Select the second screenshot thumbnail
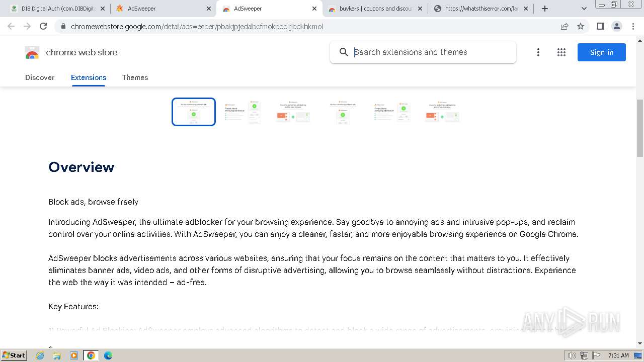Viewport: 644px width, 362px height. 243,112
